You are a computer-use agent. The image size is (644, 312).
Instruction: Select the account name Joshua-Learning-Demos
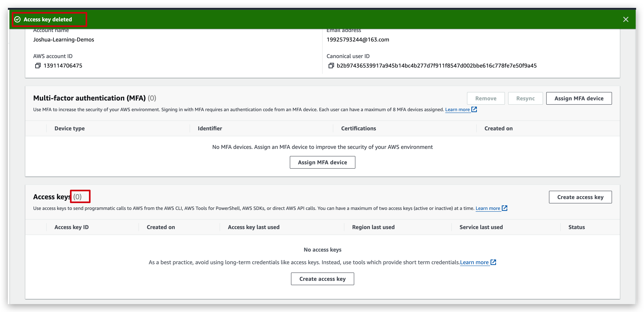[63, 39]
